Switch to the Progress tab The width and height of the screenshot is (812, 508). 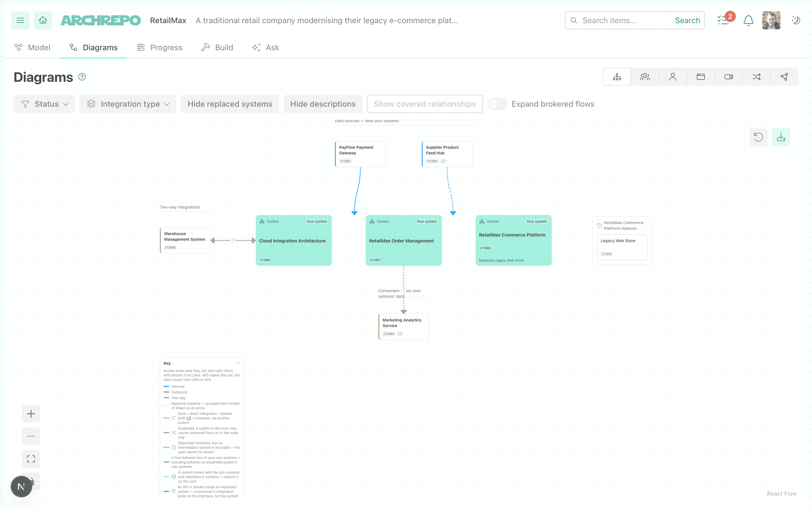pos(160,47)
